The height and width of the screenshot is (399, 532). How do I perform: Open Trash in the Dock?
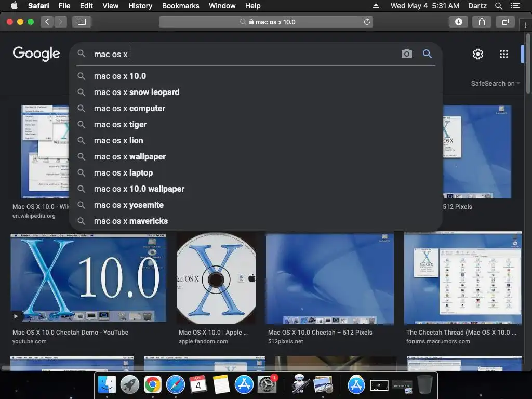424,385
